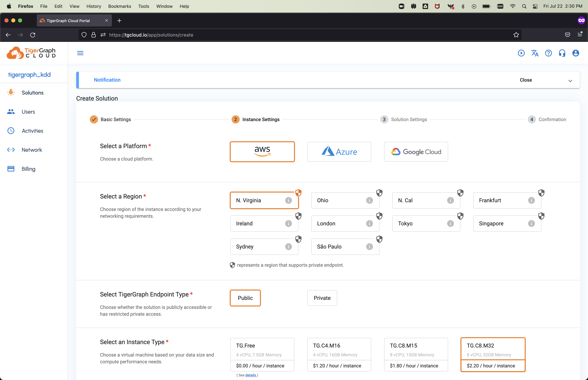Image resolution: width=588 pixels, height=380 pixels.
Task: Open the Billing sidebar item
Action: point(28,169)
